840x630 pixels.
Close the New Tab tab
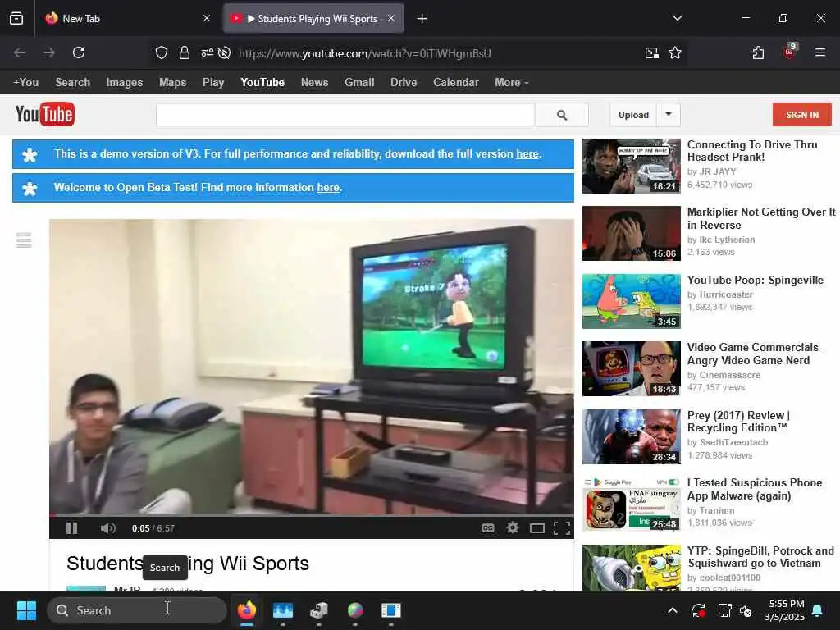click(207, 18)
